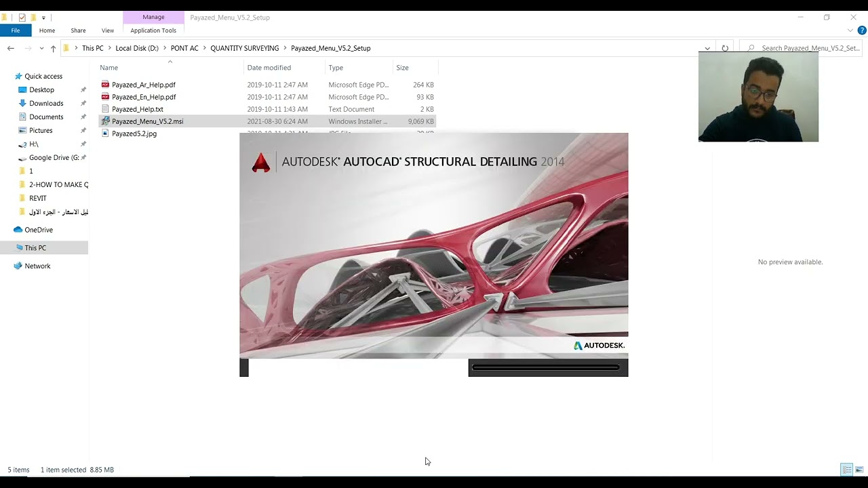The image size is (868, 488).
Task: Click the 2019-10-11 1:43 AM date cell
Action: click(x=277, y=109)
